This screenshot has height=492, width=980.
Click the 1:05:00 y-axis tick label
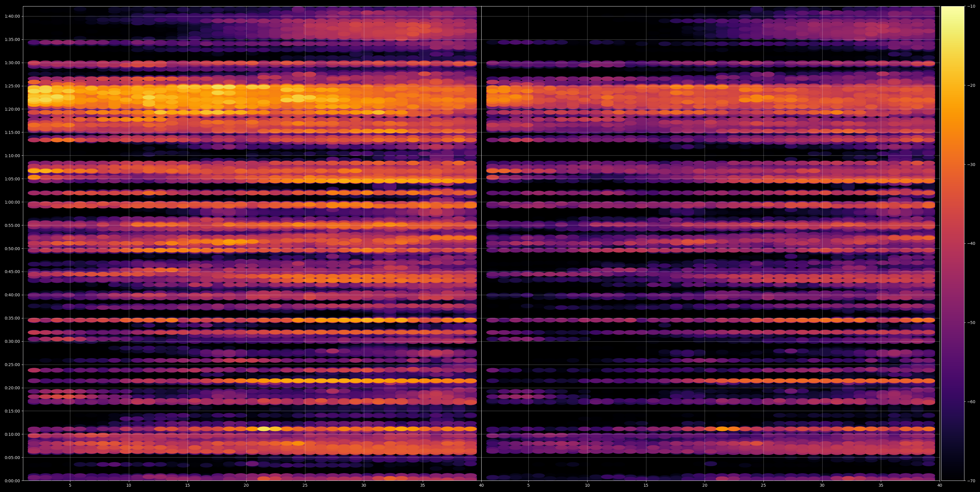(12, 179)
